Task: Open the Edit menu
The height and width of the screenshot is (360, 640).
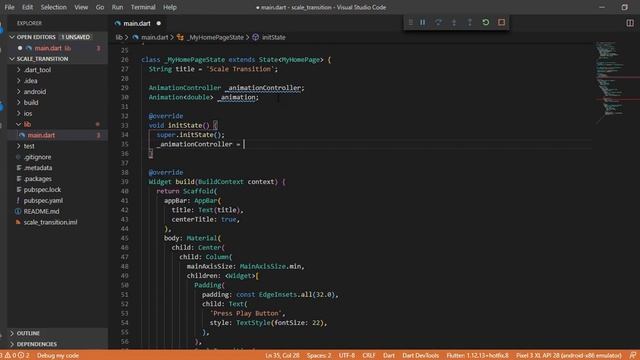Action: coord(27,7)
